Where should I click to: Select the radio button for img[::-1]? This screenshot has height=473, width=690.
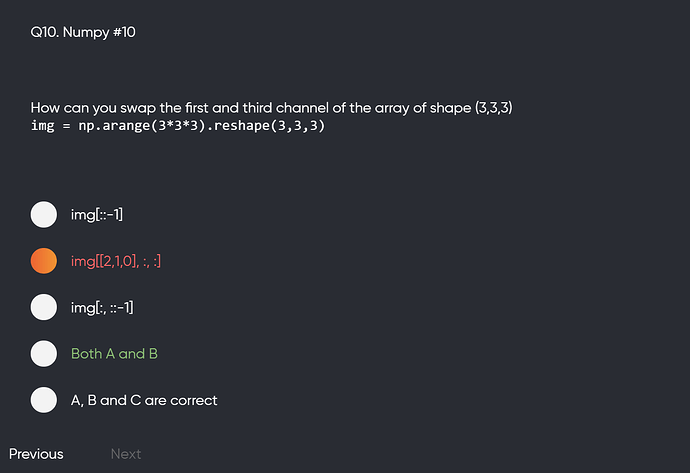click(x=44, y=215)
